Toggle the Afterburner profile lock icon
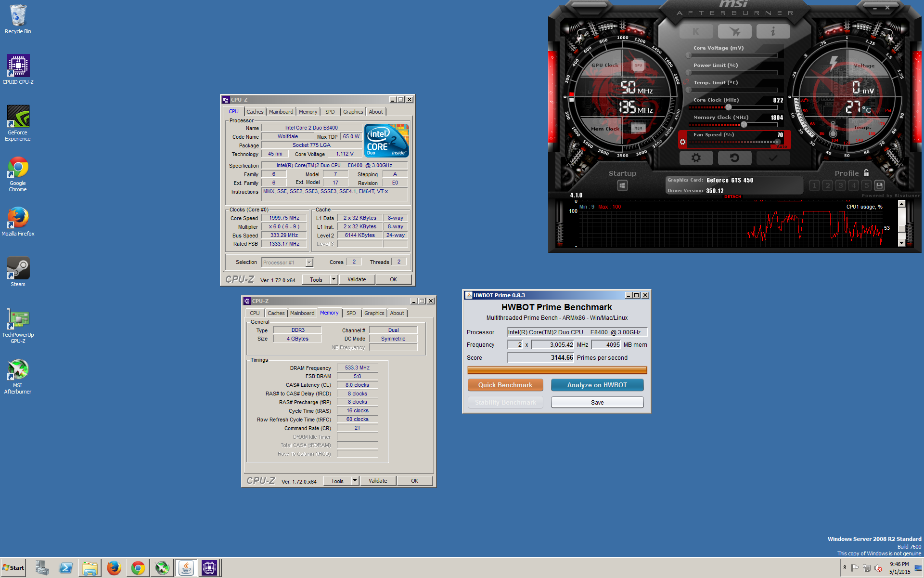924x578 pixels. (x=866, y=172)
